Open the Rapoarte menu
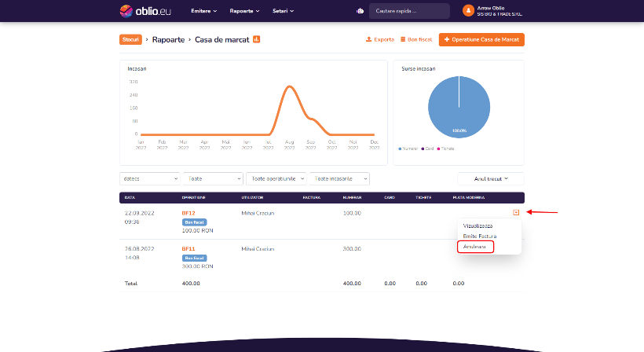The image size is (644, 352). 244,11
